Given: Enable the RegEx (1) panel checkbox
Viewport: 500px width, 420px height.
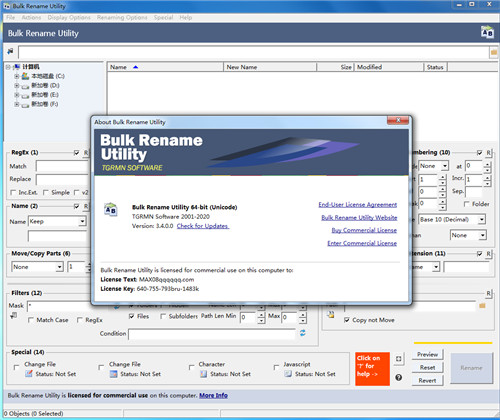Looking at the screenshot, I should click(77, 153).
